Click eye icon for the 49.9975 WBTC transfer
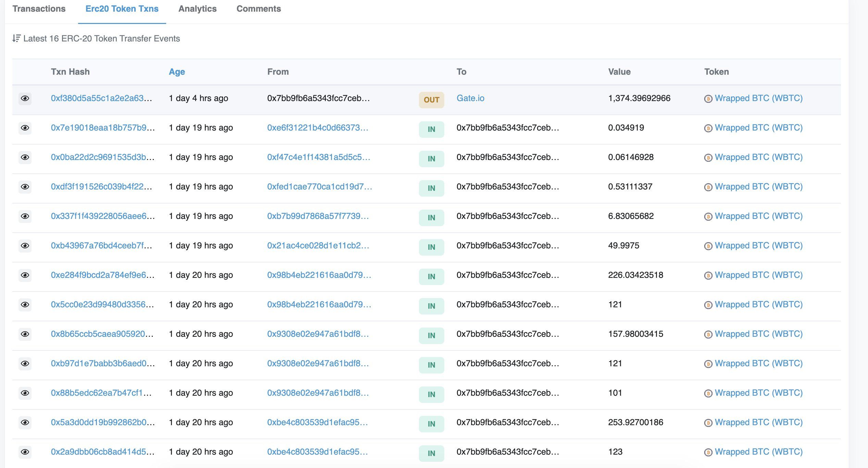 (x=25, y=246)
